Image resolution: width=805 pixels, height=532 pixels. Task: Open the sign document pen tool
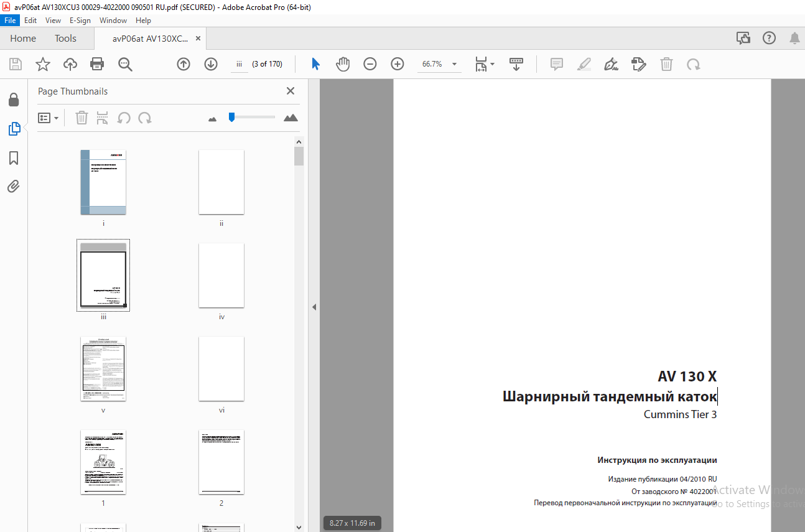(611, 64)
